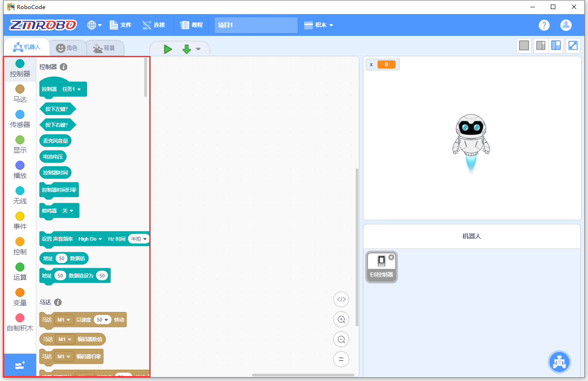Click the x variable monitor value
Viewport: 588px width, 381px height.
387,64
